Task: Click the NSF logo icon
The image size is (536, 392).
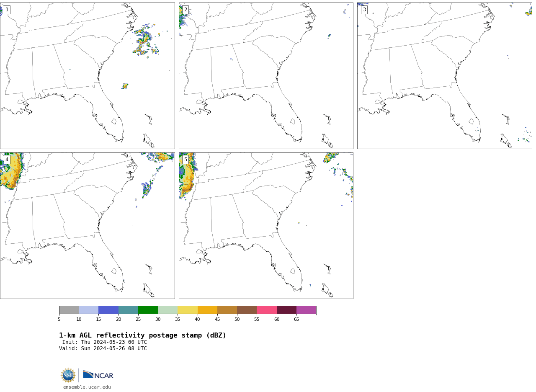Action: point(68,375)
